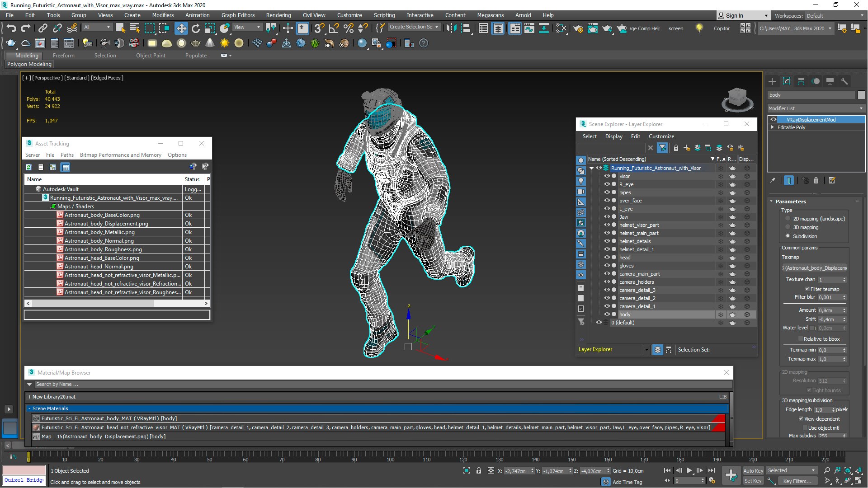Click the Configure Modifier Sets icon

tap(832, 180)
